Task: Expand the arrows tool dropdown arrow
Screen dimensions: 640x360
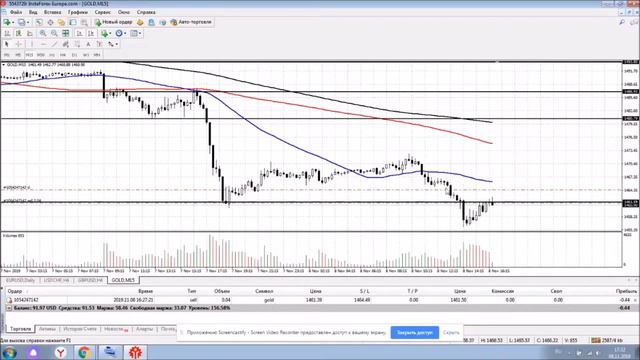Action: pos(117,44)
